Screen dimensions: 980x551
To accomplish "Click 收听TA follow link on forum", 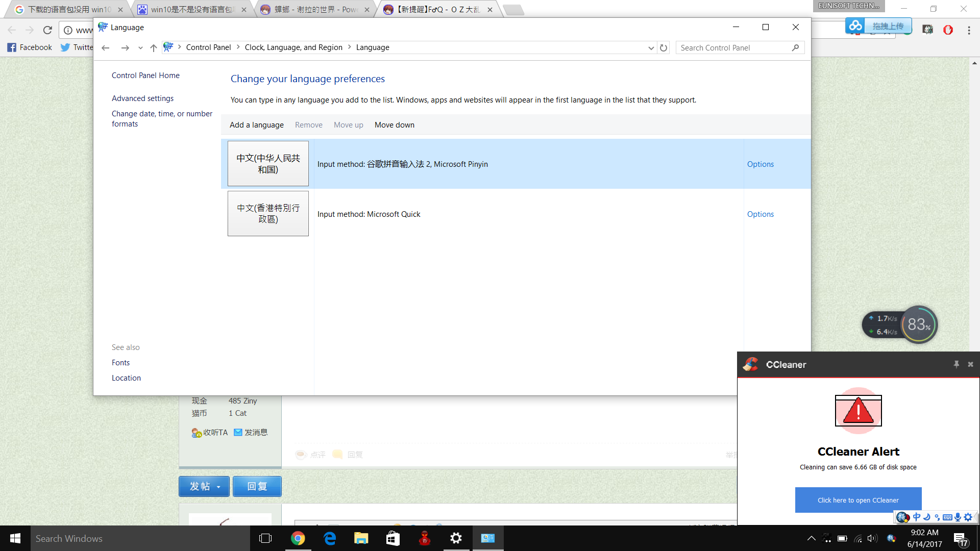I will 210,433.
